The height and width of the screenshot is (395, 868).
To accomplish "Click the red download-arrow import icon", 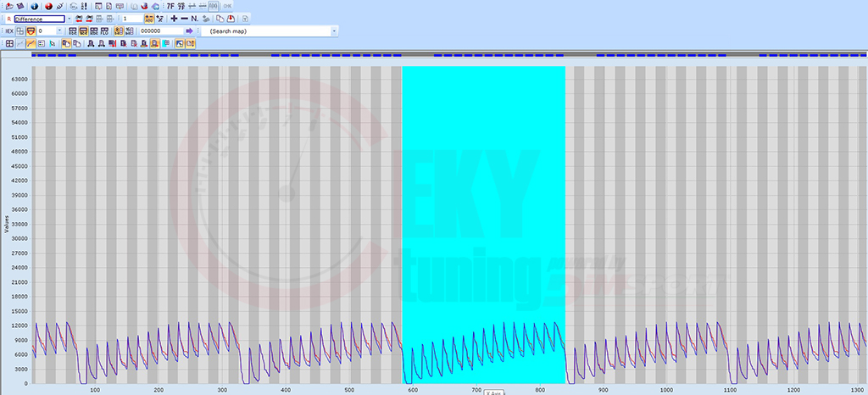I will pos(231,19).
